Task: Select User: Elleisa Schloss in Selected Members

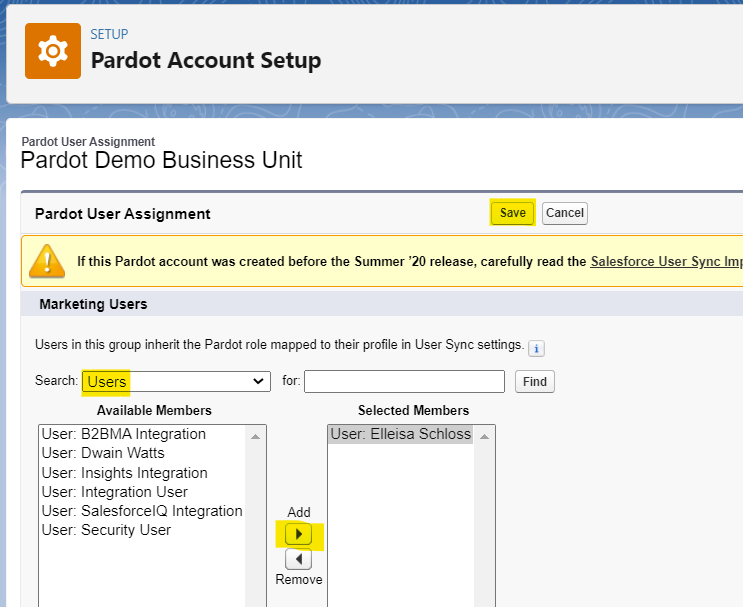Action: point(400,434)
